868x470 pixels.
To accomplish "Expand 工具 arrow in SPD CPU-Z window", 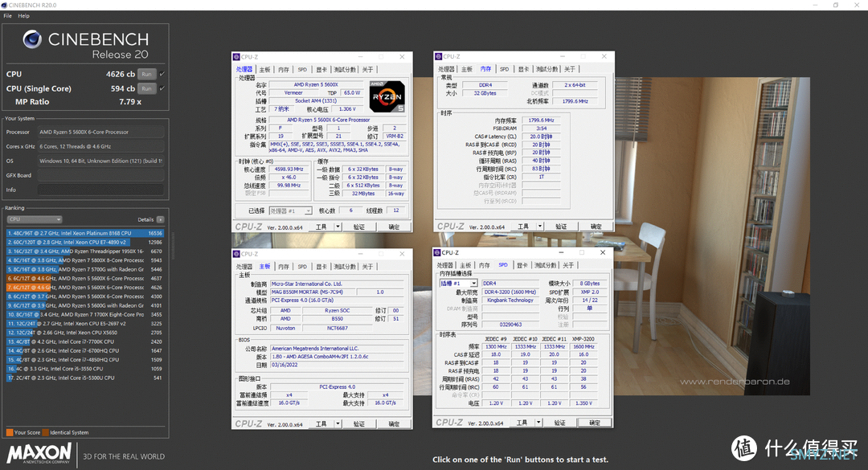I will [x=538, y=423].
